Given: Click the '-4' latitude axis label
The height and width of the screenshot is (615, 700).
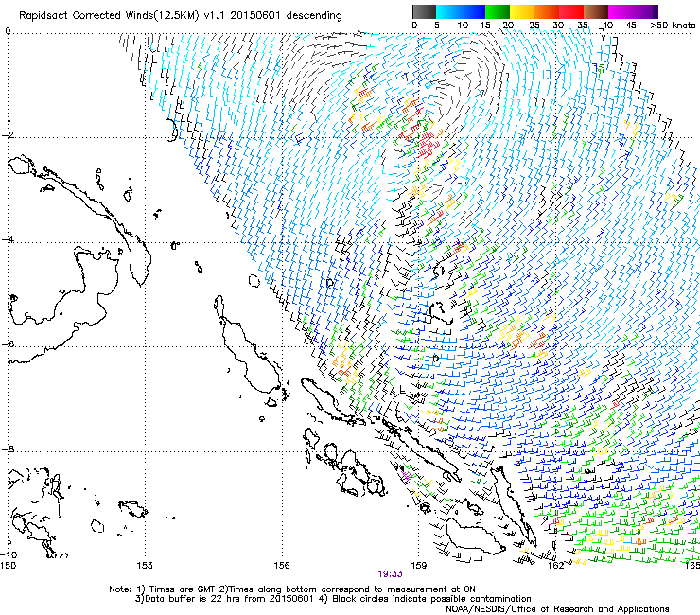Looking at the screenshot, I should [x=7, y=239].
